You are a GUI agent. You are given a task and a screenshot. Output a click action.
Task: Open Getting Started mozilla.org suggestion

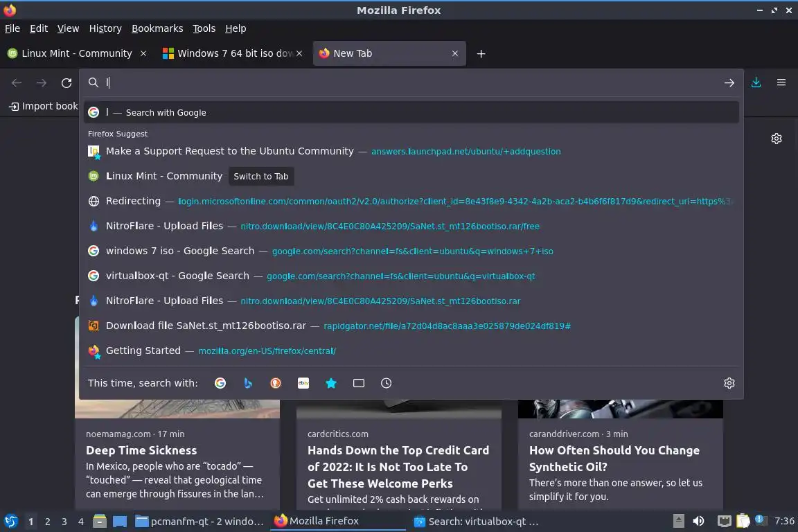pos(411,351)
